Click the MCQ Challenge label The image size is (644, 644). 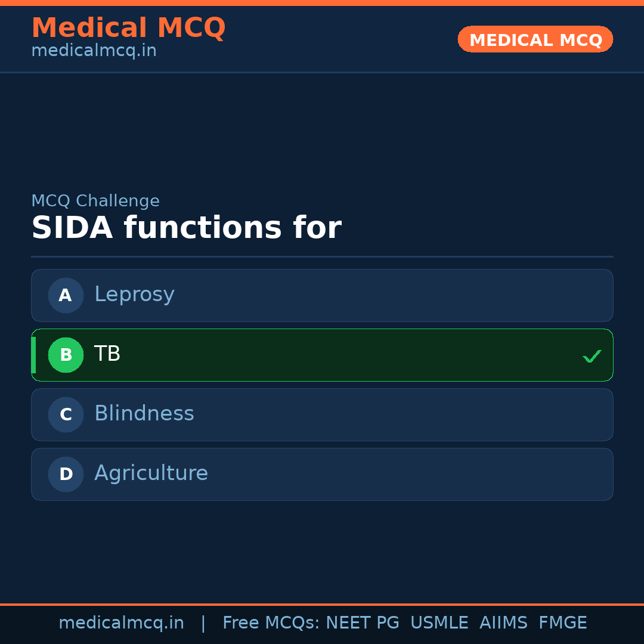[x=95, y=201]
